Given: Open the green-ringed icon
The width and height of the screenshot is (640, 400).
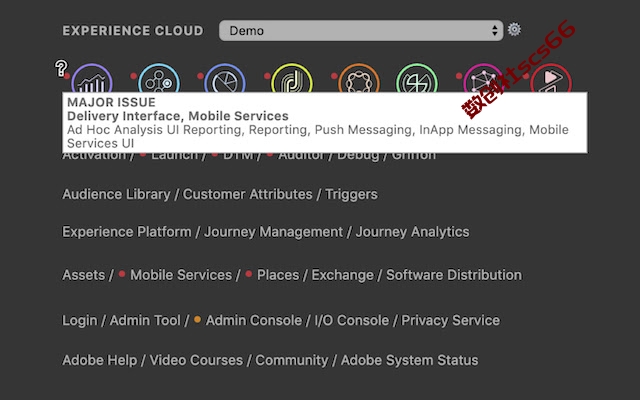Looking at the screenshot, I should tap(417, 78).
